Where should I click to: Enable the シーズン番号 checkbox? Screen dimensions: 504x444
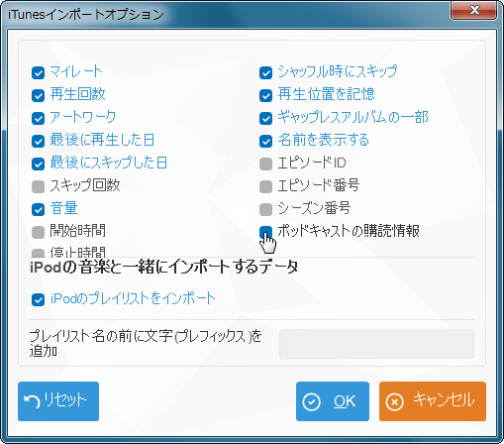265,209
